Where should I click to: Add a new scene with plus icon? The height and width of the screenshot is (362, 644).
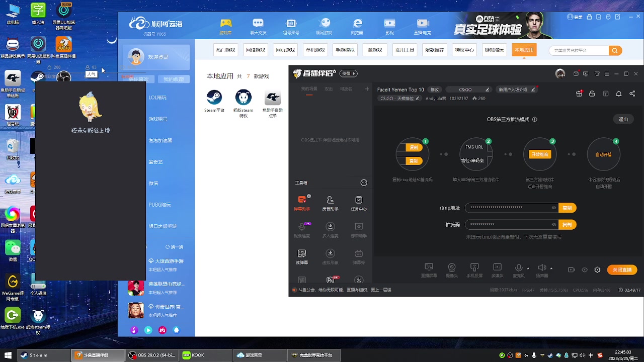point(367,89)
